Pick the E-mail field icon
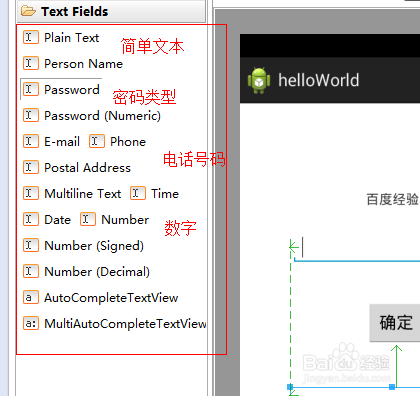 [31, 141]
